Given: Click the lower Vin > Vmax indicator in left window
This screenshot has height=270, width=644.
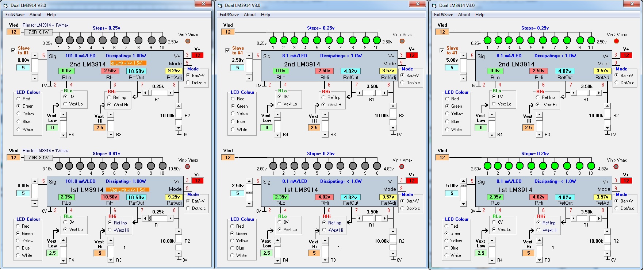Looking at the screenshot, I should coord(188,166).
